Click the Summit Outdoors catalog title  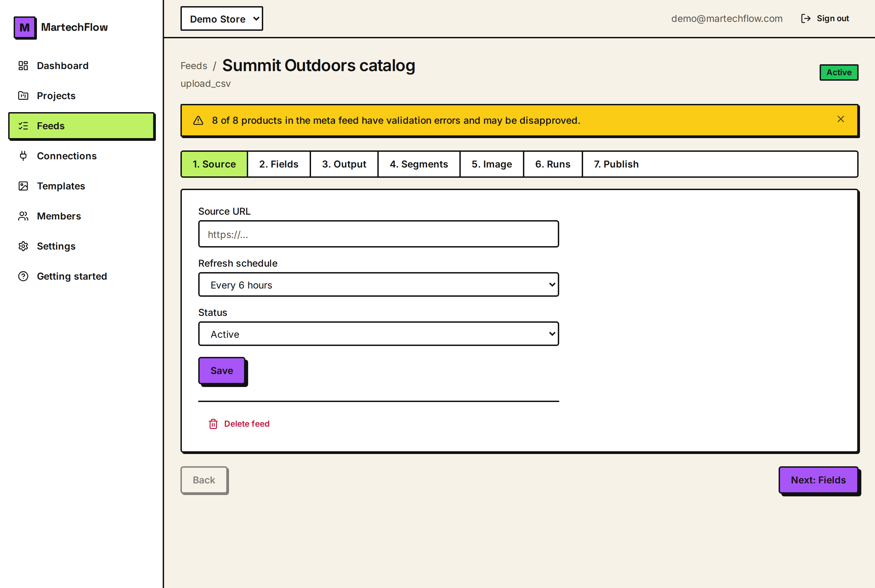pyautogui.click(x=319, y=66)
